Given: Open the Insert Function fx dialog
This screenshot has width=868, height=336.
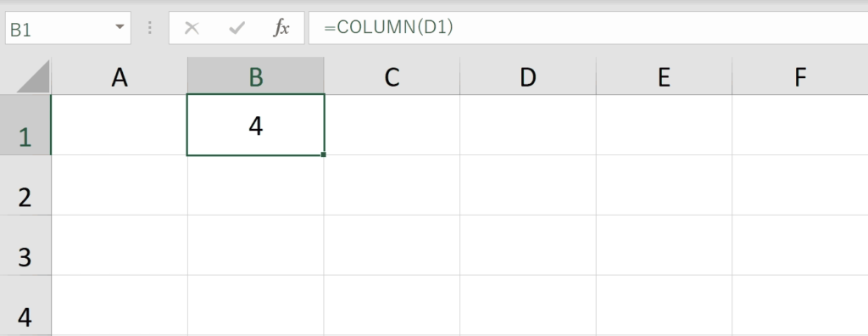Looking at the screenshot, I should (281, 28).
